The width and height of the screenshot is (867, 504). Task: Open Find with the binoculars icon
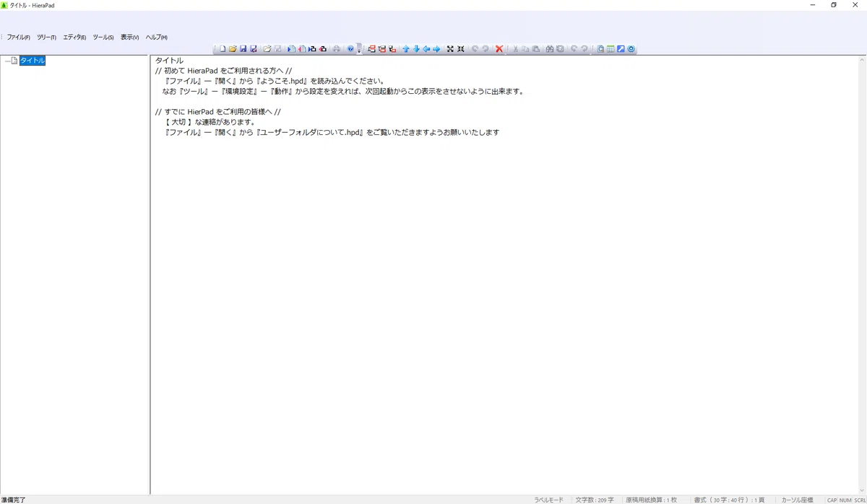point(550,49)
